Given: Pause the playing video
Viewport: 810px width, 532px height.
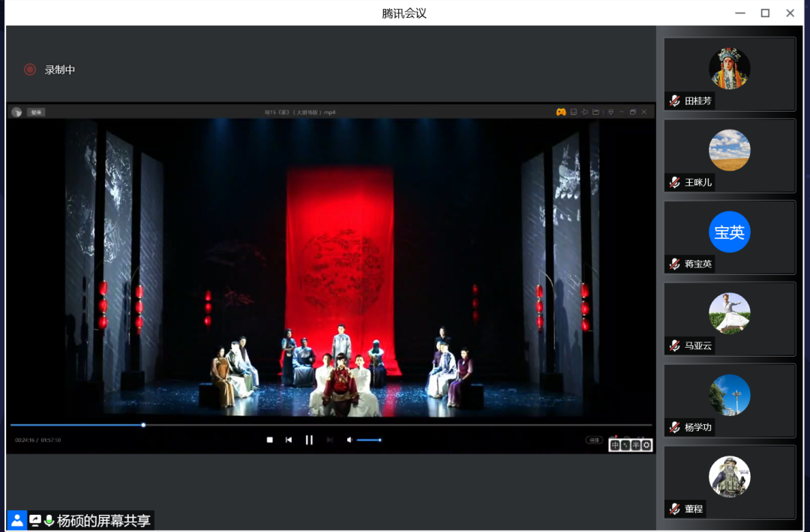Looking at the screenshot, I should tap(309, 440).
